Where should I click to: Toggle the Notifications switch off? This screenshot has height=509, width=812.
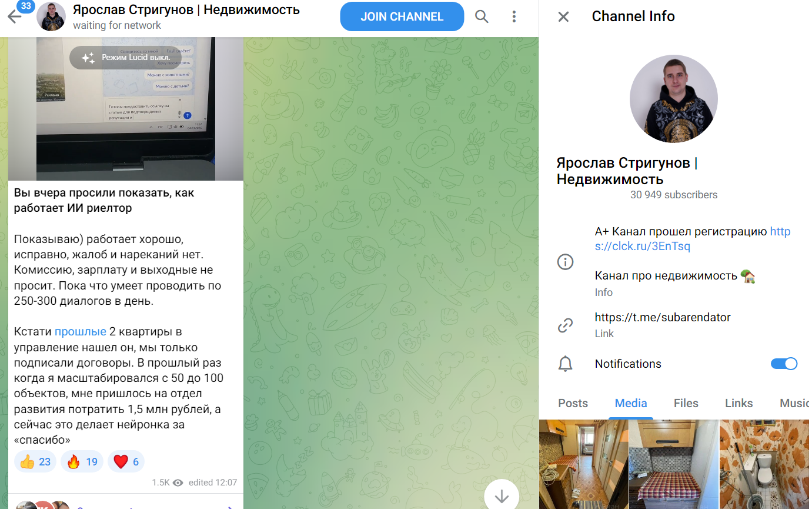pos(784,364)
